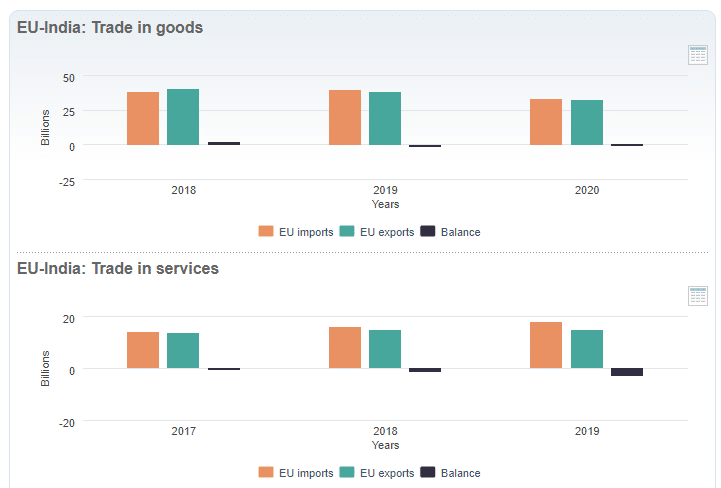Select 2019 EU imports bar in goods chart
Viewport: 721px width, 488px height.
[x=345, y=118]
